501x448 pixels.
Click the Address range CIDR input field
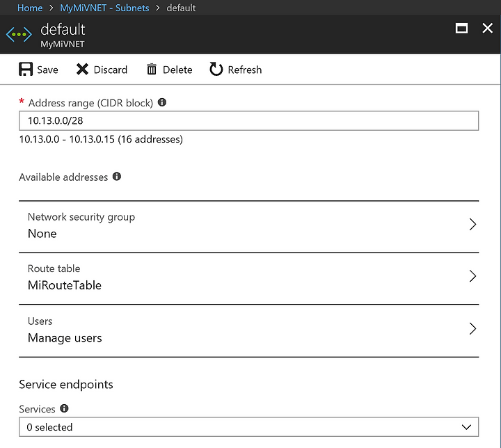coord(248,121)
